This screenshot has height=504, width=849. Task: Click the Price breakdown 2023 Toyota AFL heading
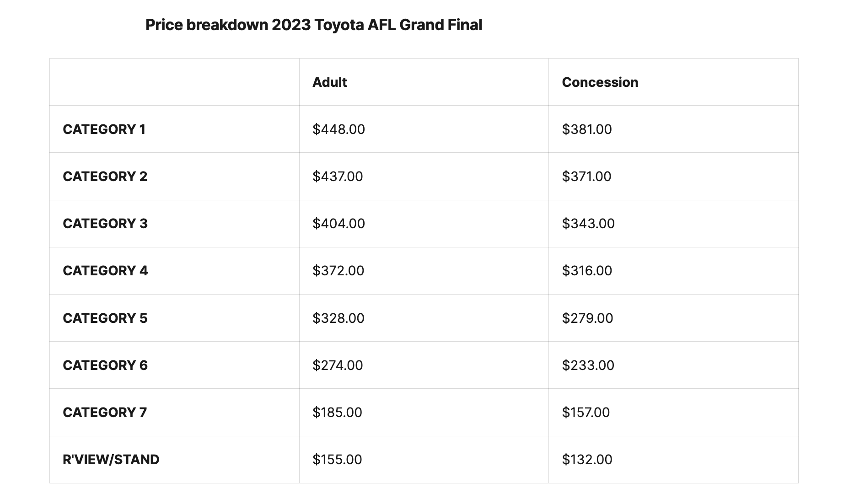point(313,25)
